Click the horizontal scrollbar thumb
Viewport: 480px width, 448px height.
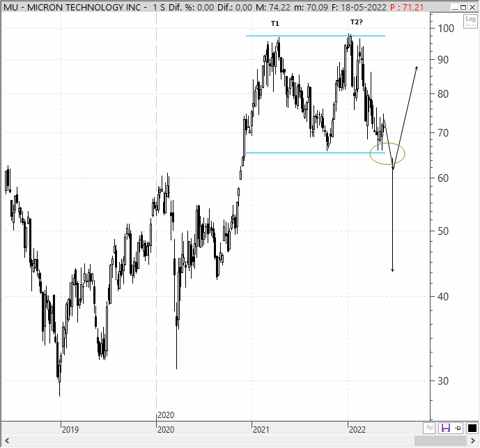coord(440,441)
